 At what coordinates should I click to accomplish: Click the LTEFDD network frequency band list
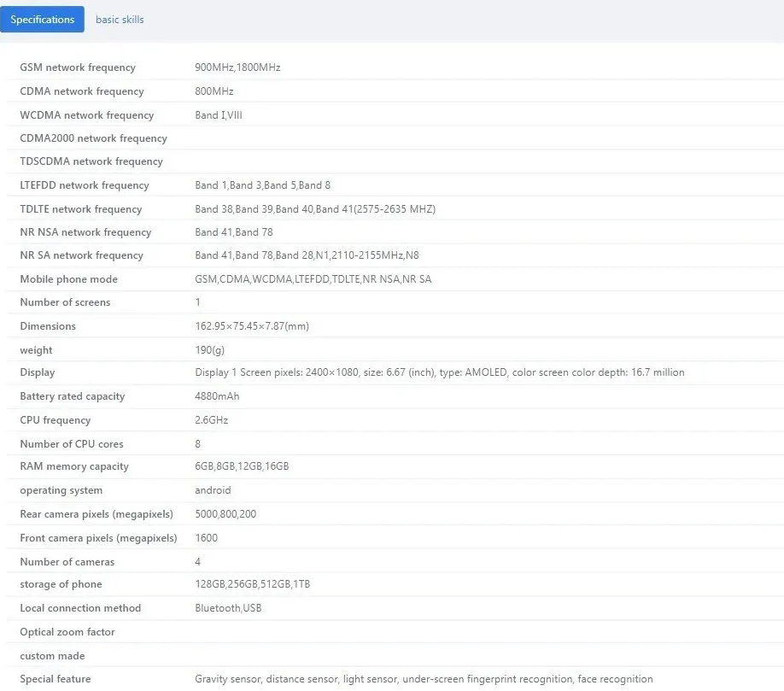pos(262,185)
